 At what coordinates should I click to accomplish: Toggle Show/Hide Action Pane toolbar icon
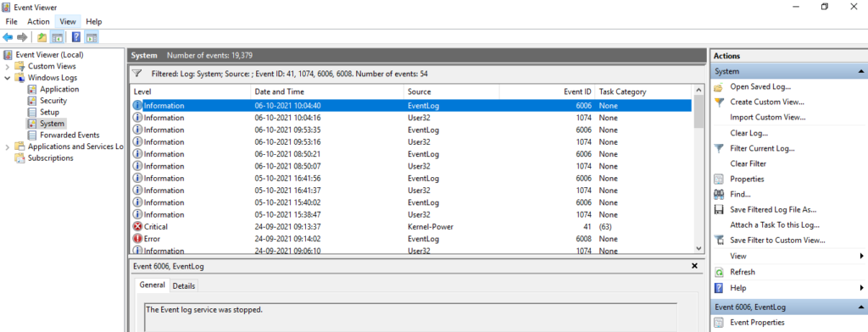click(92, 37)
